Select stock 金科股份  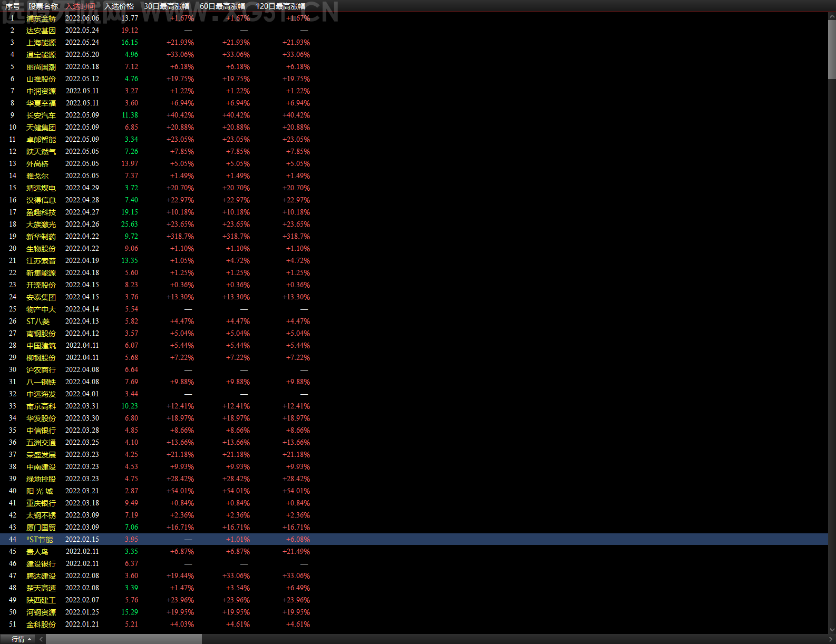click(41, 625)
